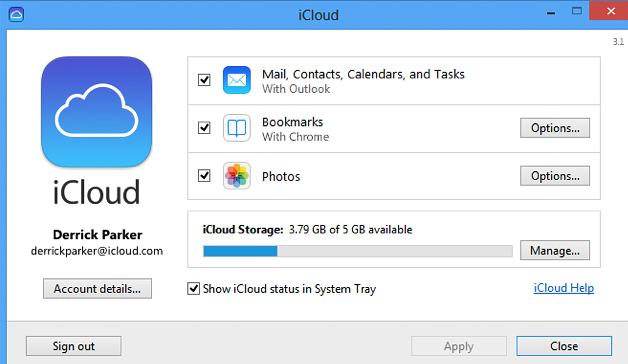Click the 3.79 GB of 5 GB available text
Viewport: 628px width, 364px height.
(350, 229)
